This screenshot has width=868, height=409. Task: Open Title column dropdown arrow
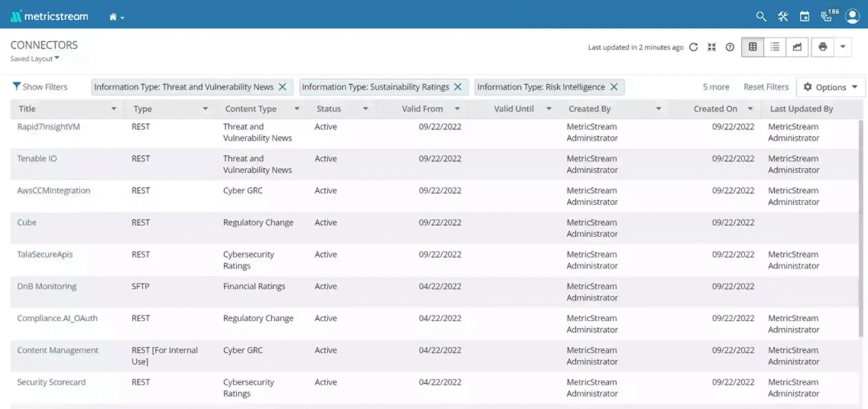(x=114, y=109)
